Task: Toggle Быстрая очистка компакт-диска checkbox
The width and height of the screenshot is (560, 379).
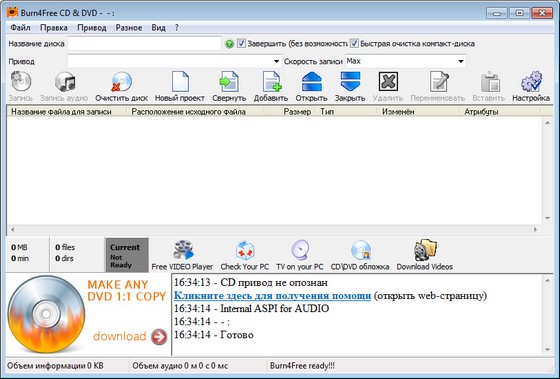Action: [354, 44]
